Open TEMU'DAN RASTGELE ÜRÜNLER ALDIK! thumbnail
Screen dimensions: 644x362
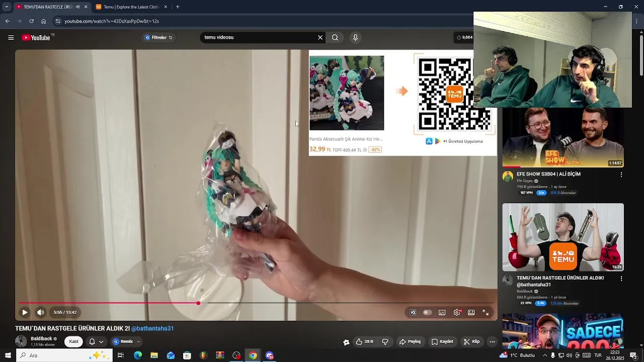tap(563, 237)
